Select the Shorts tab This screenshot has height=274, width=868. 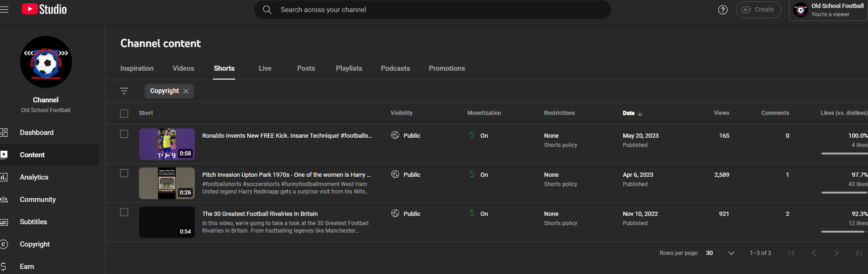coord(224,68)
